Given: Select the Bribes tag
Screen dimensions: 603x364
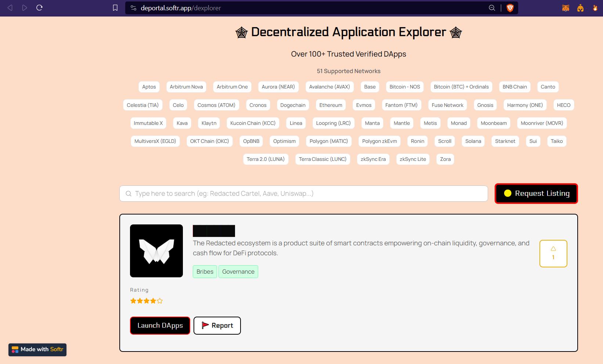Looking at the screenshot, I should coord(205,271).
